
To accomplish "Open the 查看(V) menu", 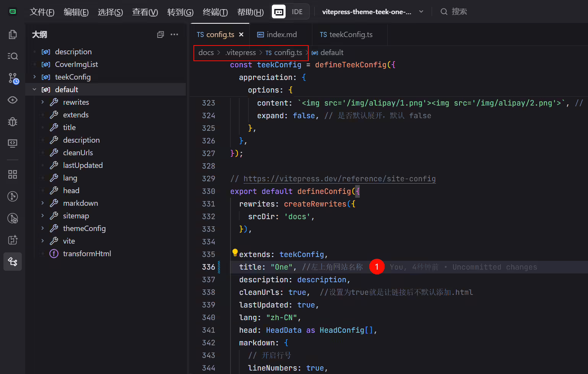I will (x=145, y=12).
